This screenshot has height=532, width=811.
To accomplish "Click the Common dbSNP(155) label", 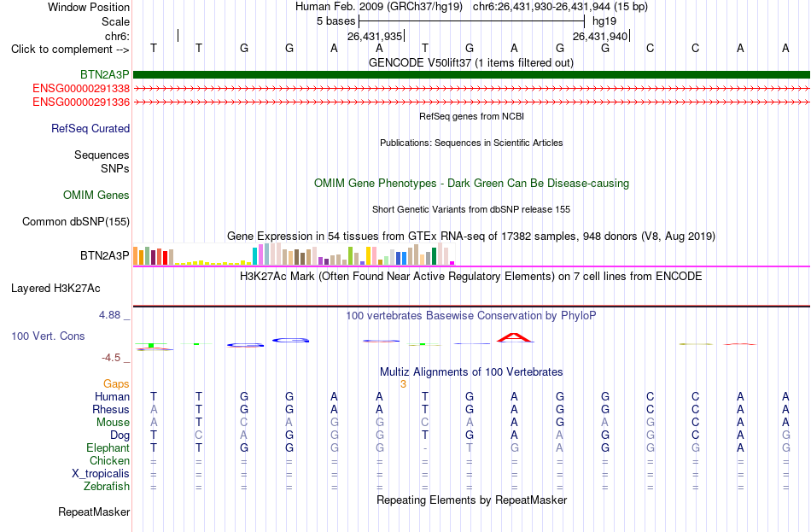I will coord(76,221).
